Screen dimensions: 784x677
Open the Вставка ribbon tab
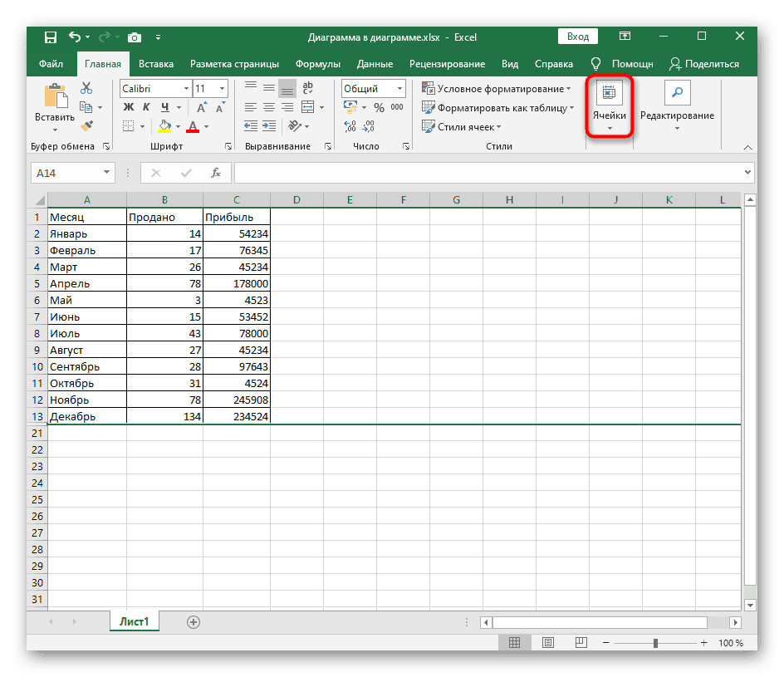pos(156,64)
